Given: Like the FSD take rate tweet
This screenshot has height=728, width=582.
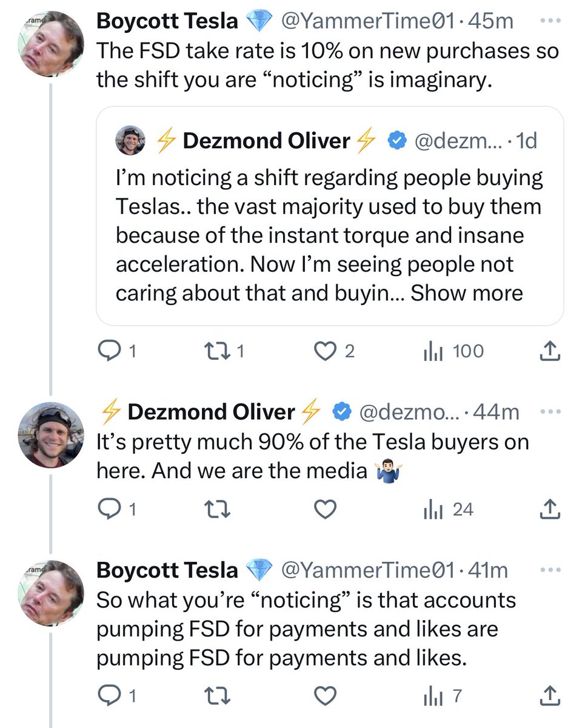Looking at the screenshot, I should pyautogui.click(x=325, y=351).
